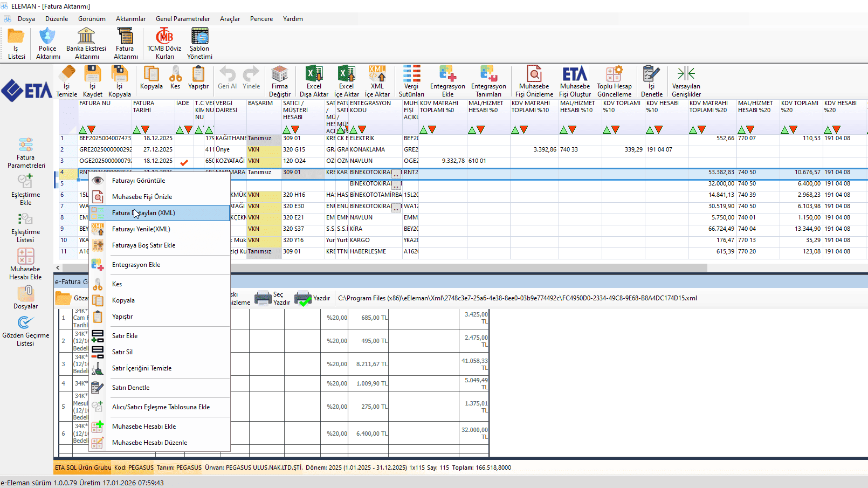This screenshot has width=868, height=488.
Task: Expand integration code picker on row 4
Action: pyautogui.click(x=396, y=174)
